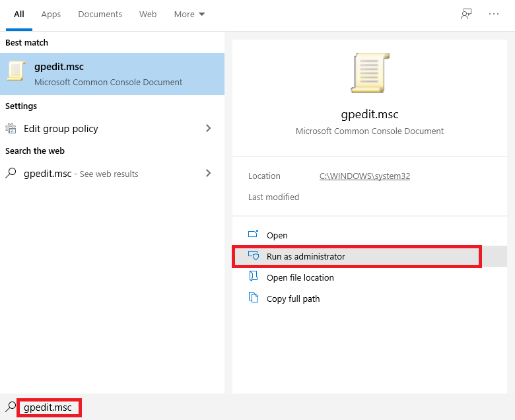Click gpedit.msc title in preview pane

(x=370, y=114)
